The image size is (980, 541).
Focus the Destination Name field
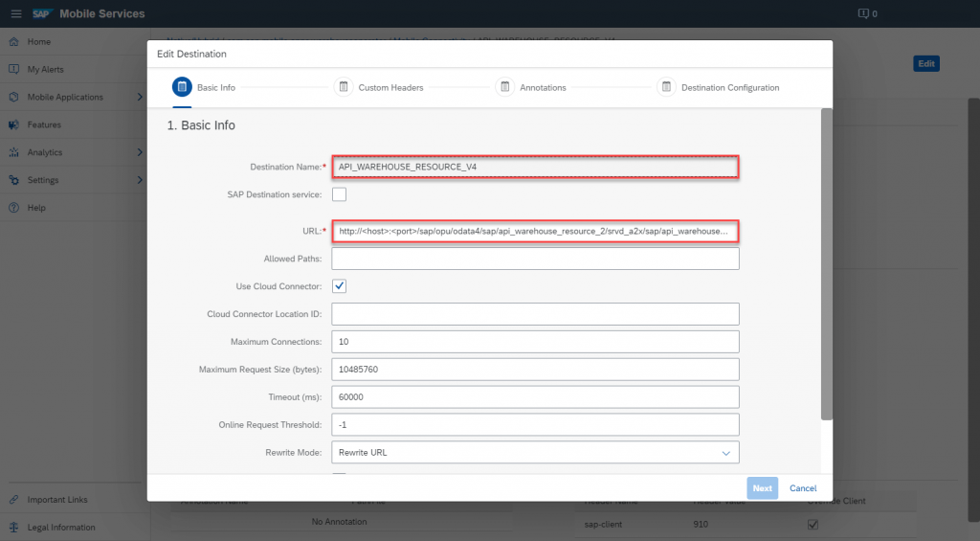click(535, 167)
